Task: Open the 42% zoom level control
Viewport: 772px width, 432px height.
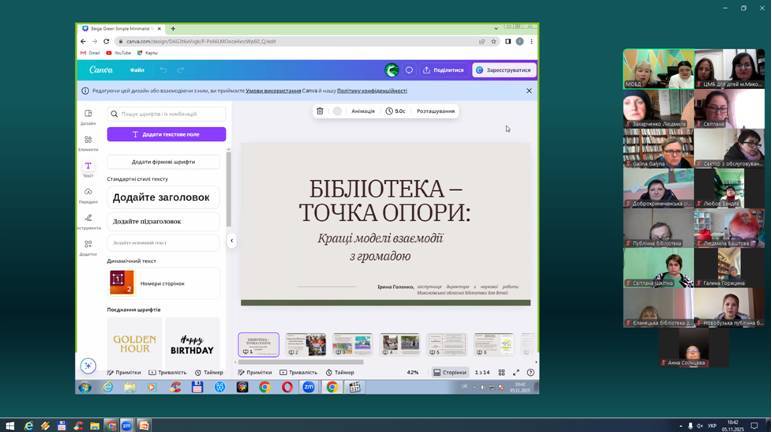Action: [x=413, y=372]
